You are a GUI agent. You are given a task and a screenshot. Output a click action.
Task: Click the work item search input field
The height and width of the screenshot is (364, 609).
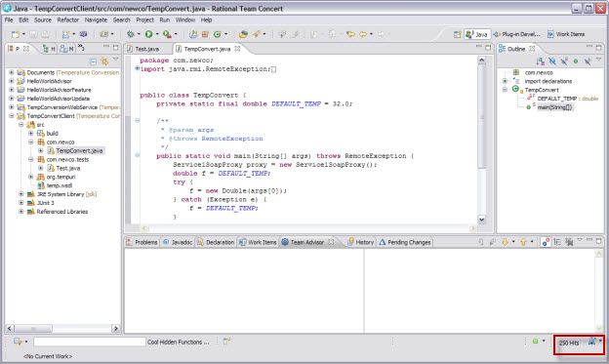point(90,342)
